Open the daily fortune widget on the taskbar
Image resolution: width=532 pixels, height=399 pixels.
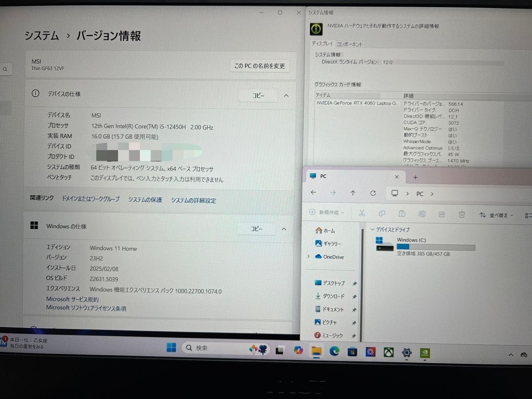[x=24, y=343]
